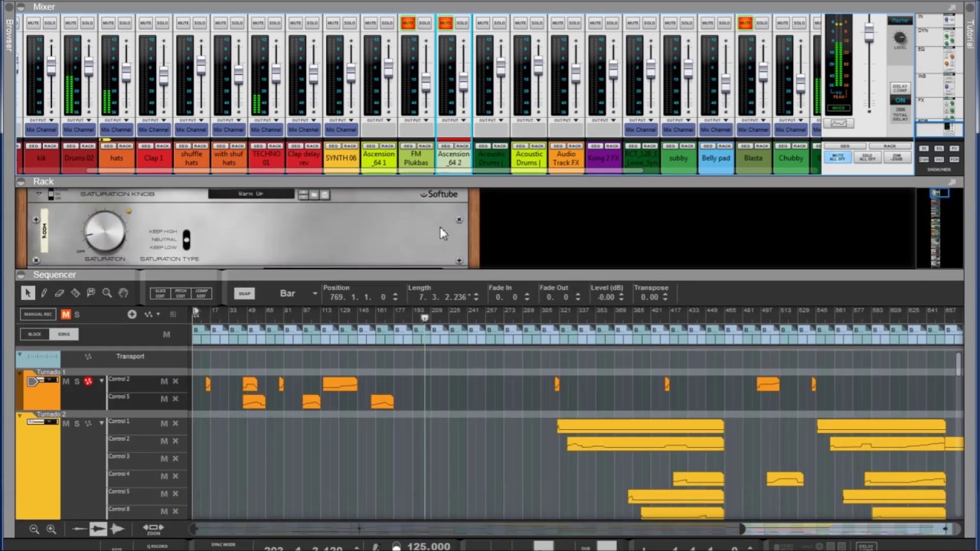
Task: Open Turnado 1 lanes dropdown arrow
Action: pos(102,381)
